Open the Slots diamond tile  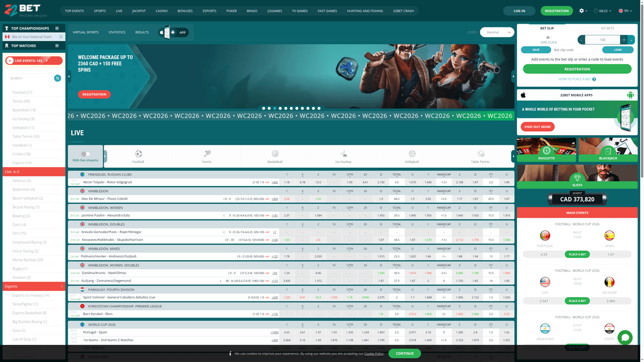[577, 176]
